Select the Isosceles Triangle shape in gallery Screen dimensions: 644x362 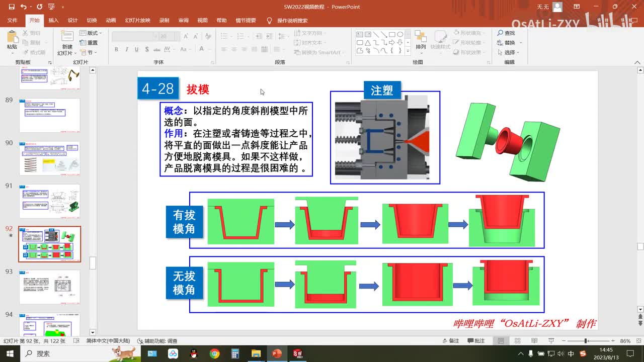[368, 42]
